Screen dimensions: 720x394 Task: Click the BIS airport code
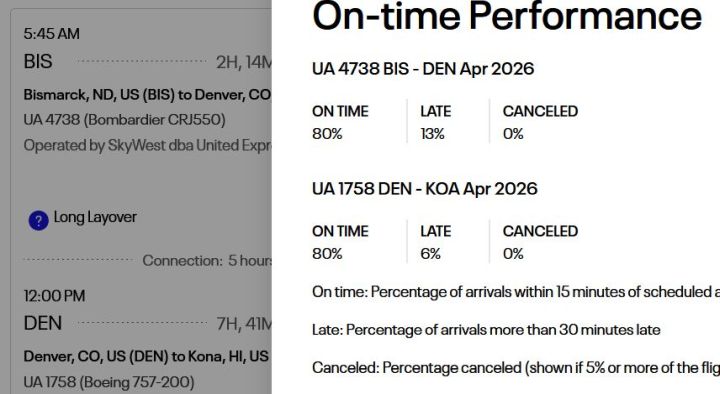click(x=38, y=62)
